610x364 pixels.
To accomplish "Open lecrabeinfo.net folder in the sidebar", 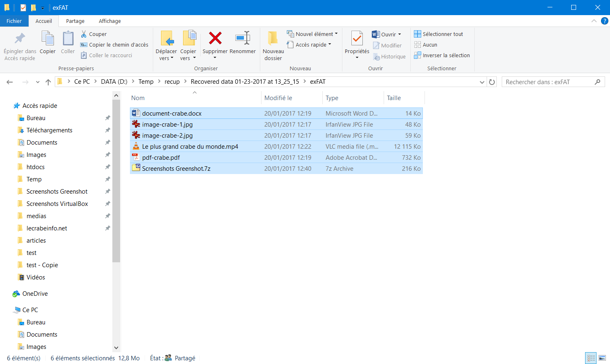I will coord(47,228).
